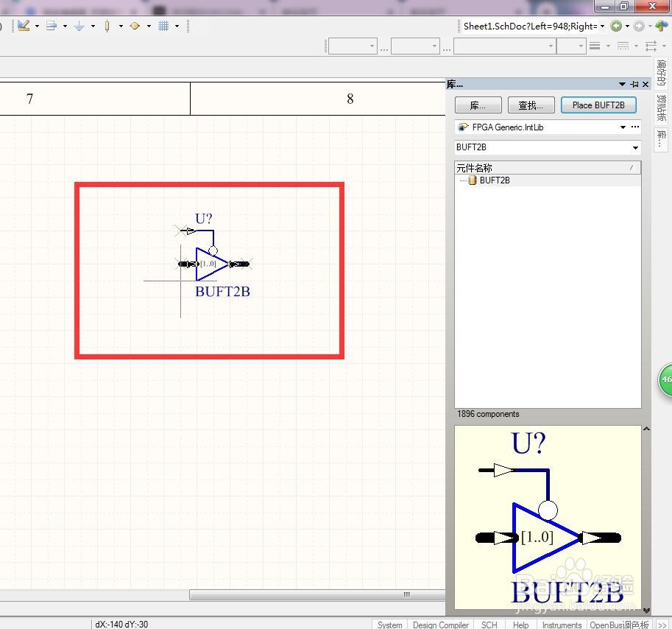This screenshot has height=629, width=672.
Task: Open the 偏好的 side tab
Action: [662, 72]
